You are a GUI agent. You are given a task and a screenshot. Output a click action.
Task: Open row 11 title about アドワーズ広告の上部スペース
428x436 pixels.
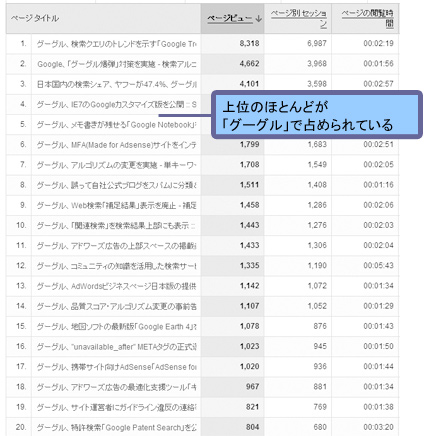tap(117, 246)
